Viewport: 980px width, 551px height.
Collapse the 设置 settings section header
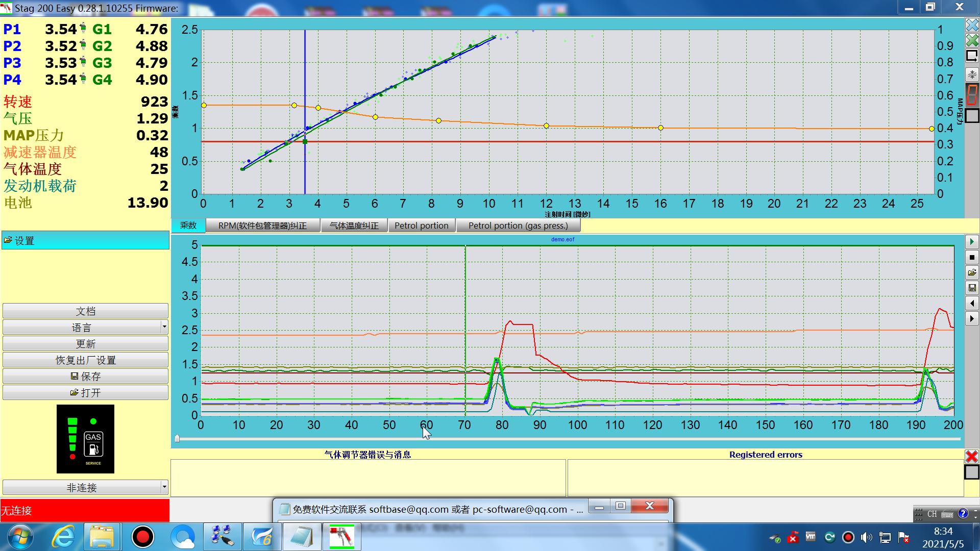[x=85, y=240]
